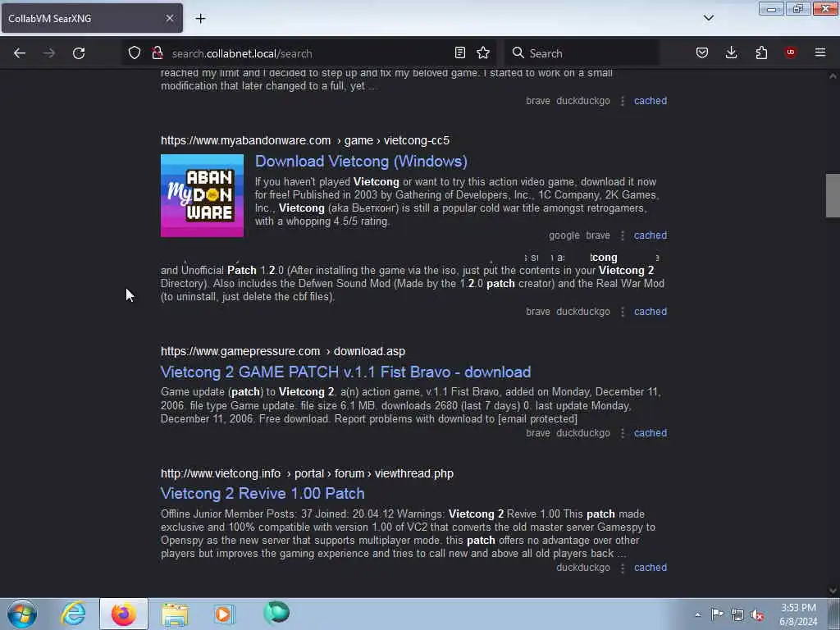Open the topmost cached link below 'modification that later'

tap(651, 101)
